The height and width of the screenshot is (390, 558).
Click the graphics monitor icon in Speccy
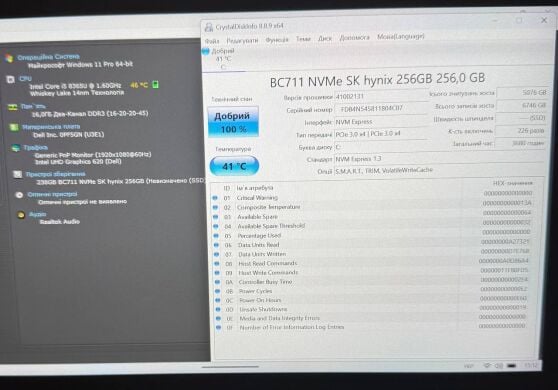tap(16, 148)
